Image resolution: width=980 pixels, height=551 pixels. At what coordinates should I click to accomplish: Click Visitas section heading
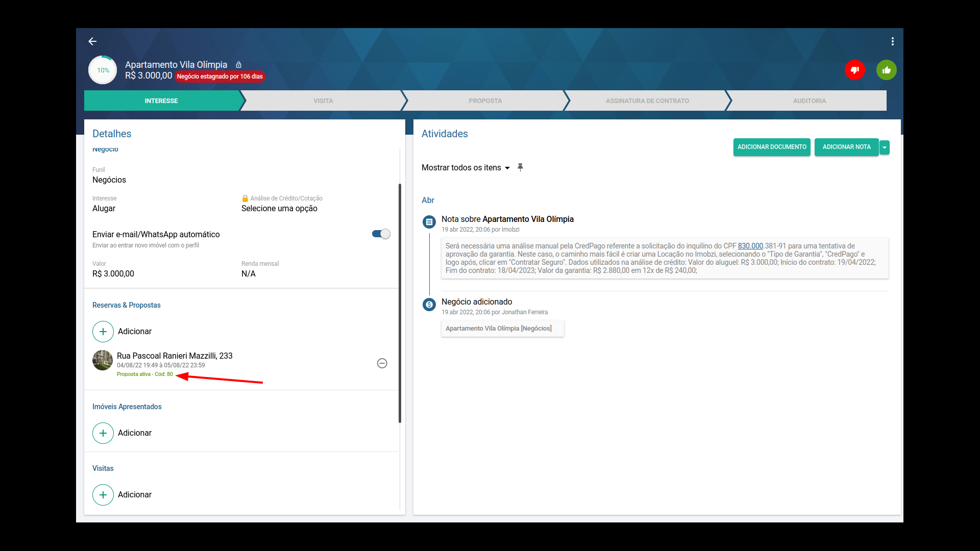pos(103,468)
